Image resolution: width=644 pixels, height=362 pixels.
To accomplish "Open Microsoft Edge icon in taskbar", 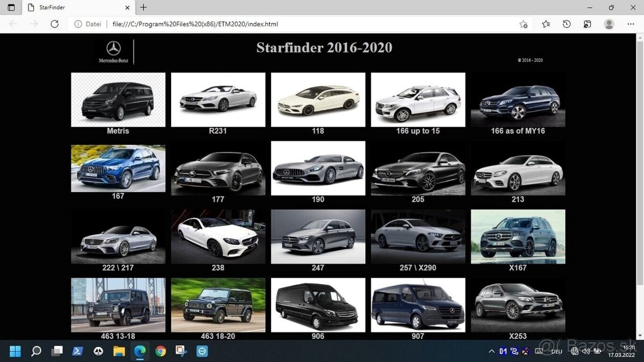I will [x=140, y=351].
